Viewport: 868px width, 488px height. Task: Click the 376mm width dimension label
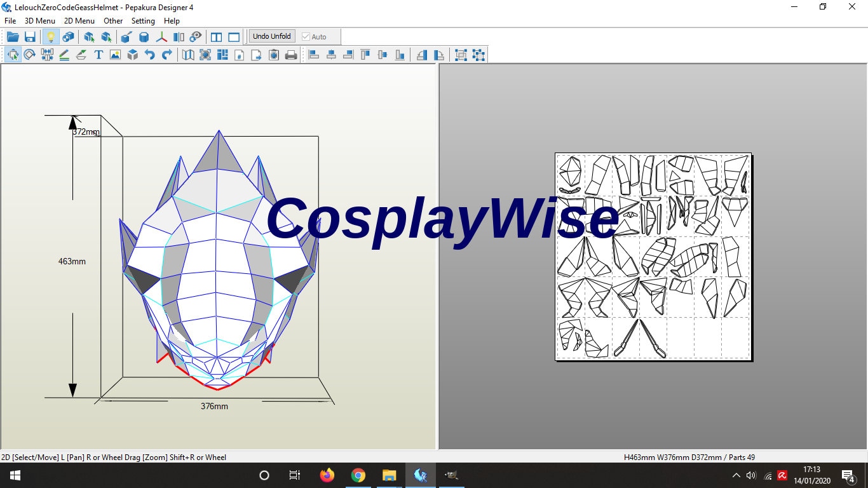(214, 406)
